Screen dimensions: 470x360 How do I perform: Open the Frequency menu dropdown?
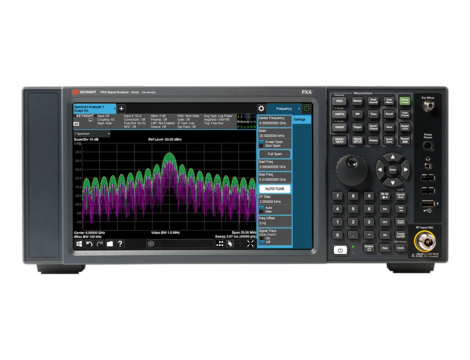point(284,109)
